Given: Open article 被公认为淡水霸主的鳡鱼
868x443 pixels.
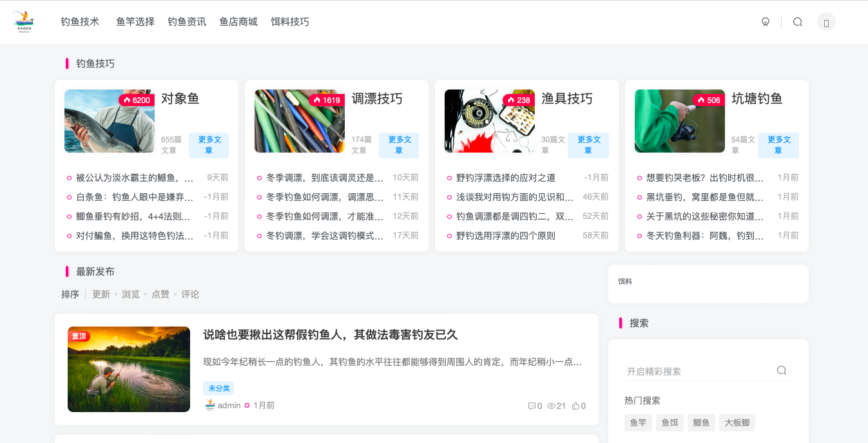Looking at the screenshot, I should [x=135, y=178].
